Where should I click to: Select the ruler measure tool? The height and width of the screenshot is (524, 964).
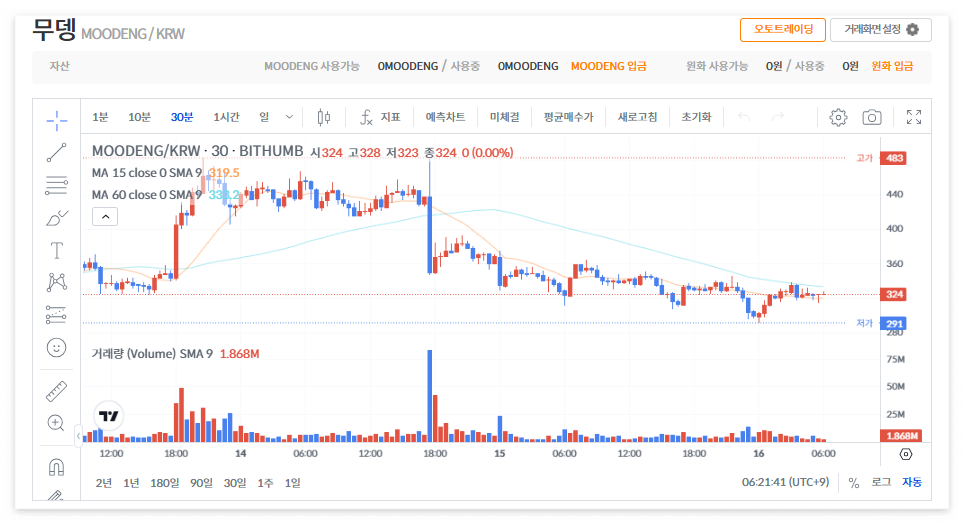point(57,391)
